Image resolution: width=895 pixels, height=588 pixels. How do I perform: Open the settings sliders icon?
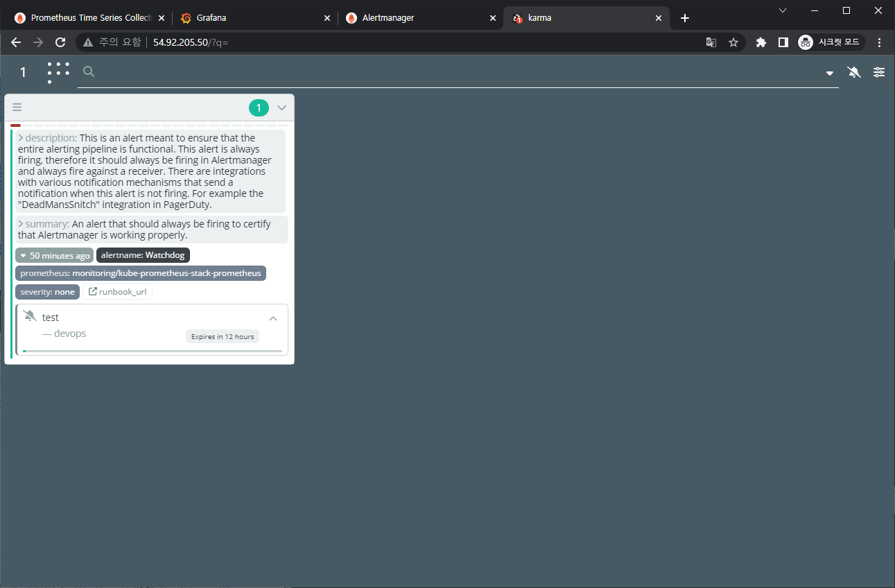pyautogui.click(x=879, y=72)
